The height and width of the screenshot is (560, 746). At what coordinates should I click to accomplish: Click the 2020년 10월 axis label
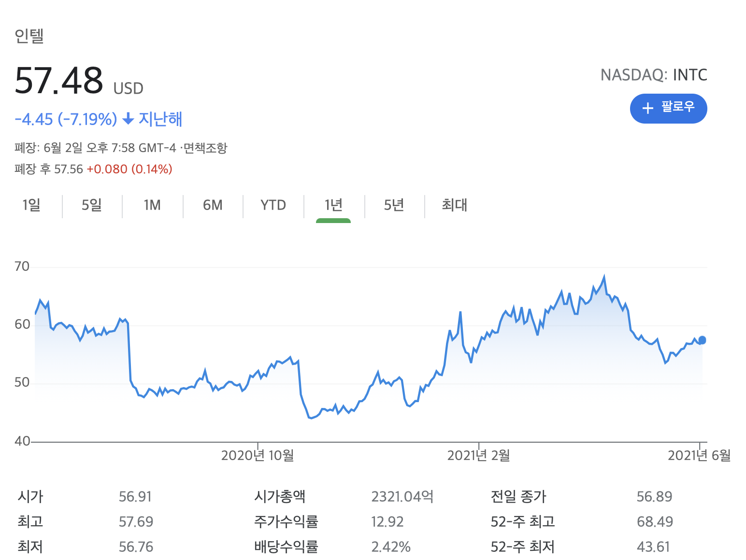(258, 455)
